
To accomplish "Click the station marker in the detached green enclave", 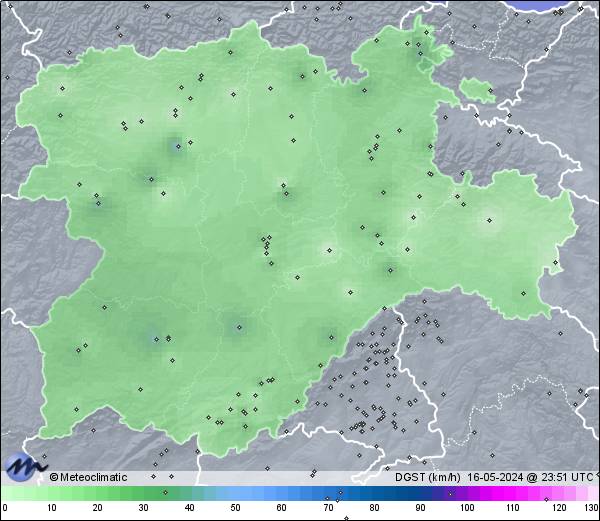I will pos(491,91).
